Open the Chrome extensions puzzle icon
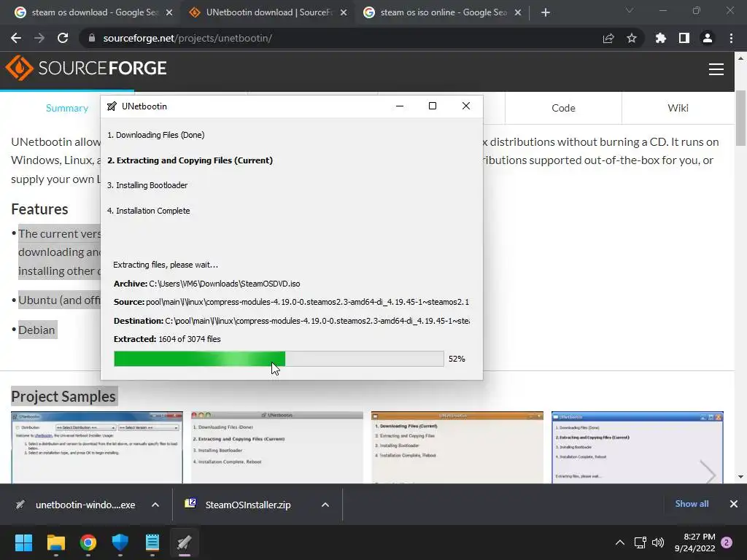Image resolution: width=747 pixels, height=560 pixels. tap(661, 38)
